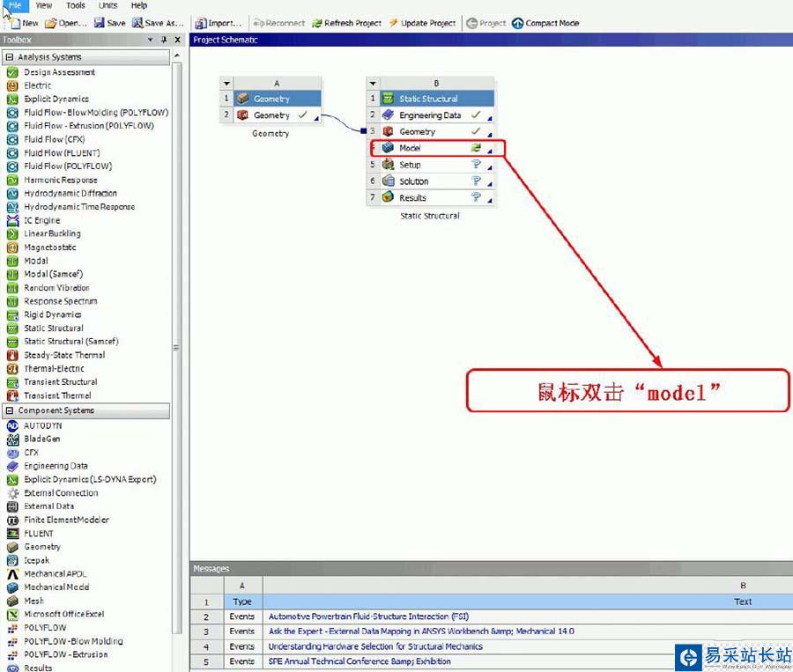Open a project with the Open icon
The height and width of the screenshot is (672, 793).
pos(50,23)
